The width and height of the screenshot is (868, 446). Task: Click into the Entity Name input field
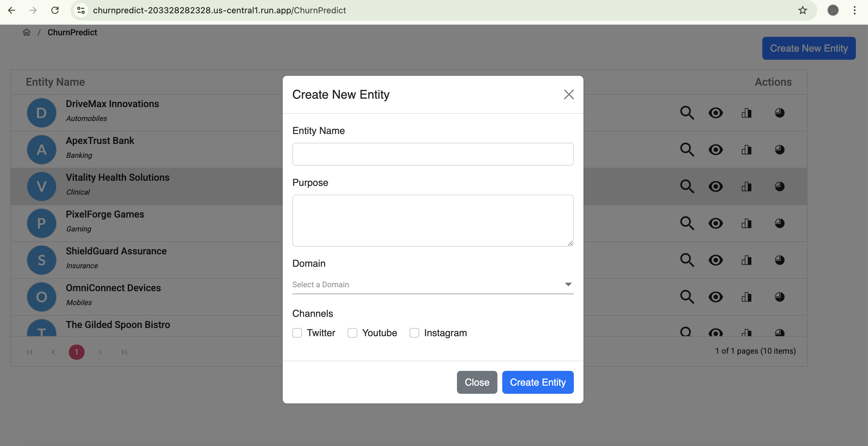pos(433,154)
